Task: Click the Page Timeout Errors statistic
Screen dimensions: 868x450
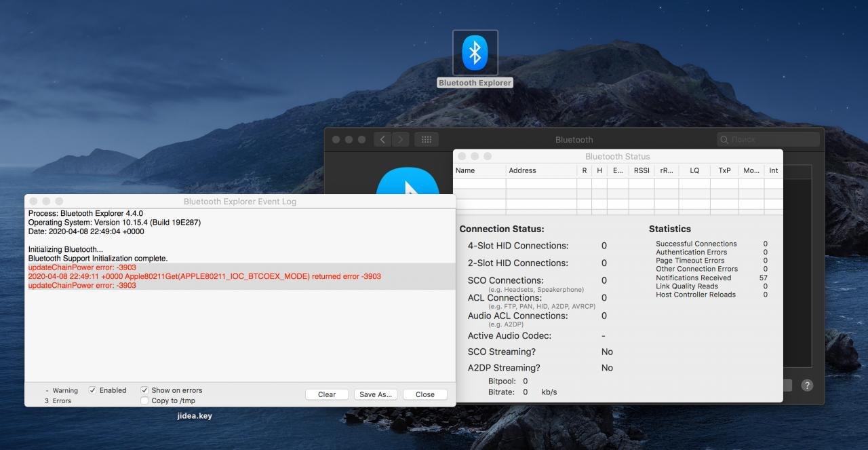Action: [x=690, y=261]
